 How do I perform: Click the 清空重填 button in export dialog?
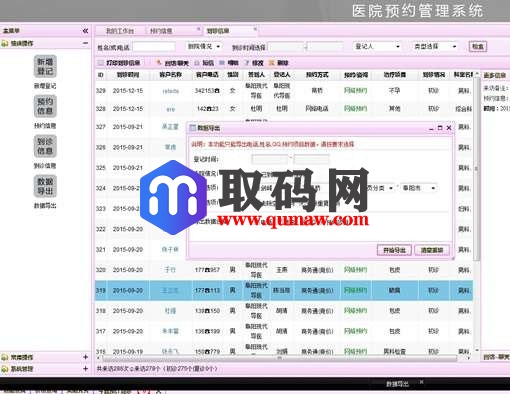click(x=432, y=250)
